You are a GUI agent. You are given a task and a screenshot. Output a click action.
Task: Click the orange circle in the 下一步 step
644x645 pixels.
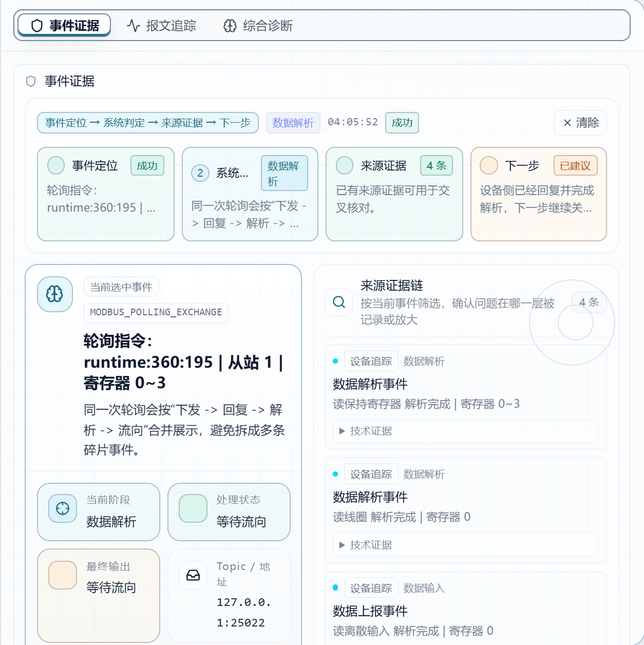(x=489, y=165)
